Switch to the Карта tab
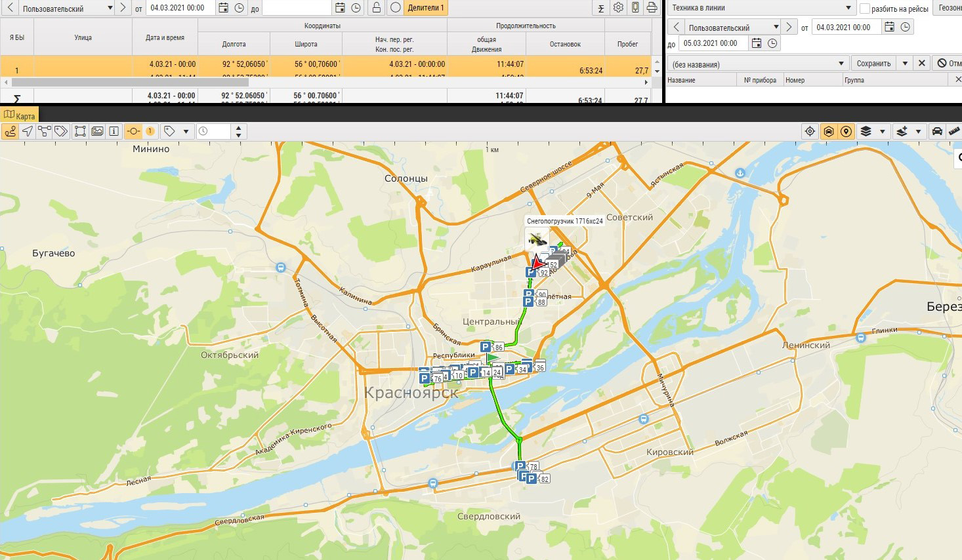The image size is (962, 560). pyautogui.click(x=20, y=115)
